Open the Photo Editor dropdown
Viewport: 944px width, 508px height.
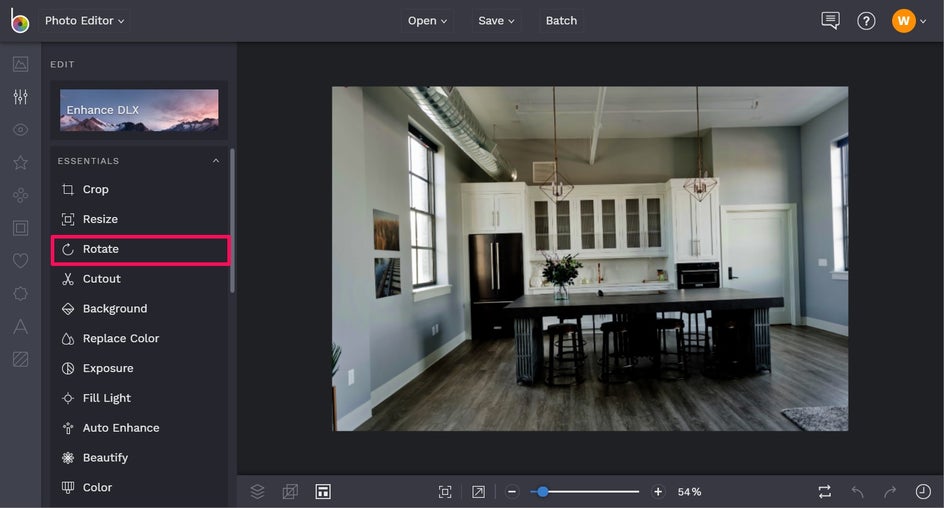(84, 20)
